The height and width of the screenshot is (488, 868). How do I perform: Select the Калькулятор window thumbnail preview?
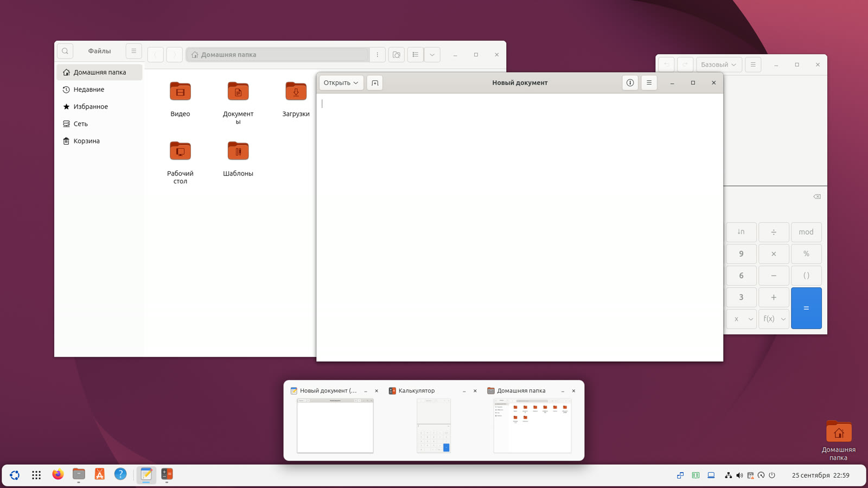433,426
